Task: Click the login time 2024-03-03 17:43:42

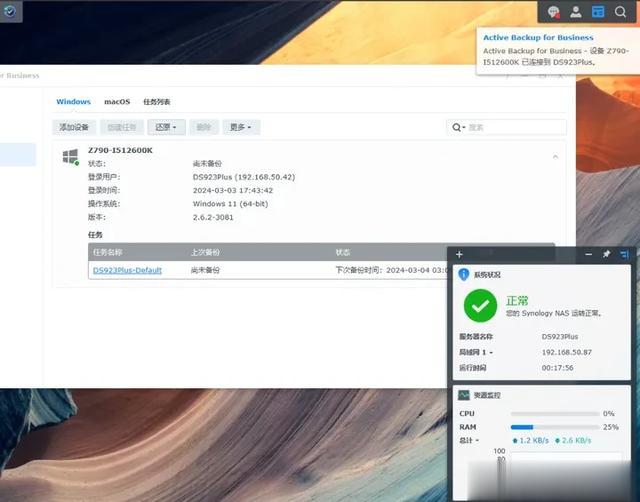Action: pyautogui.click(x=233, y=191)
